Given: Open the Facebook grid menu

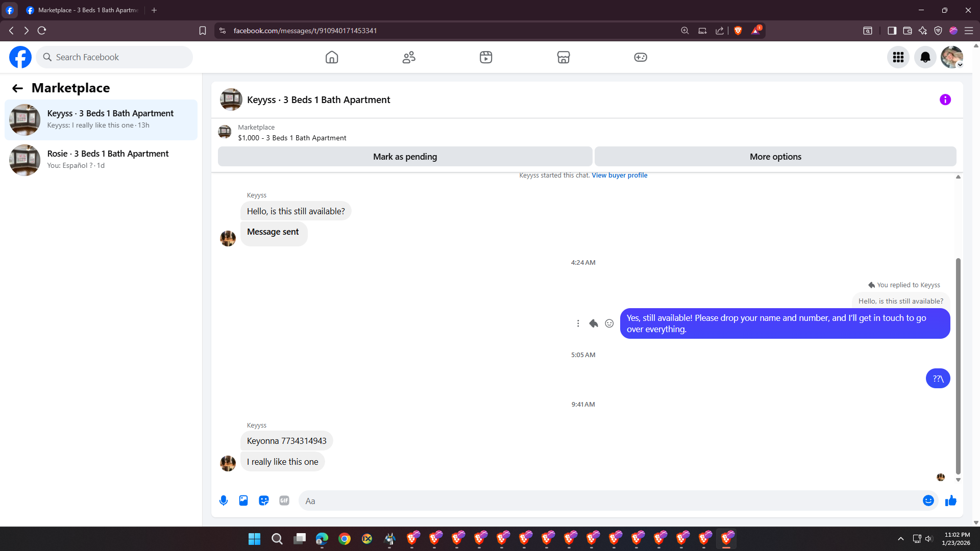Looking at the screenshot, I should click(898, 57).
